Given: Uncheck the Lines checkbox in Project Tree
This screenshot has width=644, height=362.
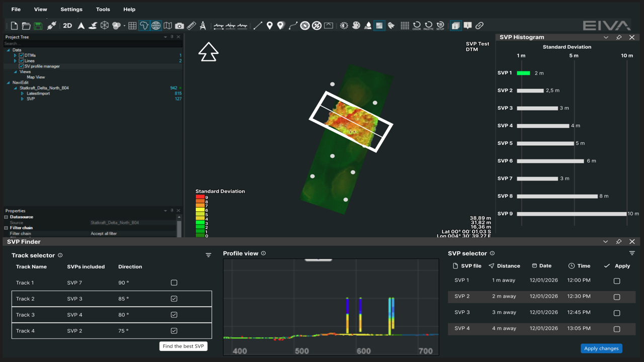Looking at the screenshot, I should [x=21, y=61].
